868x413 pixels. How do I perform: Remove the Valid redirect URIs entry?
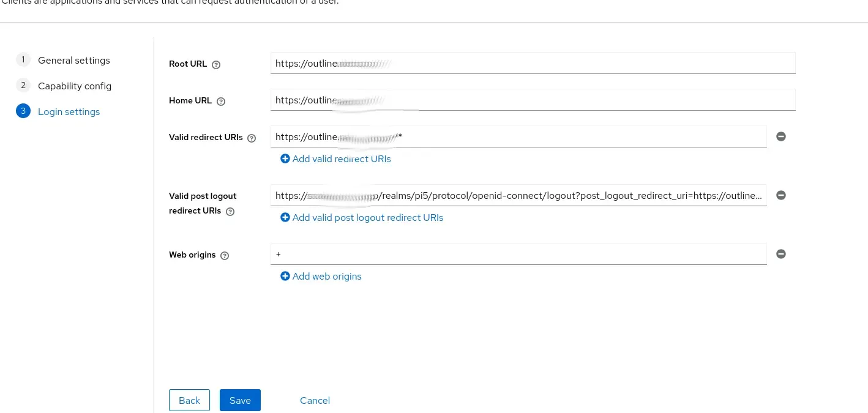pyautogui.click(x=781, y=136)
